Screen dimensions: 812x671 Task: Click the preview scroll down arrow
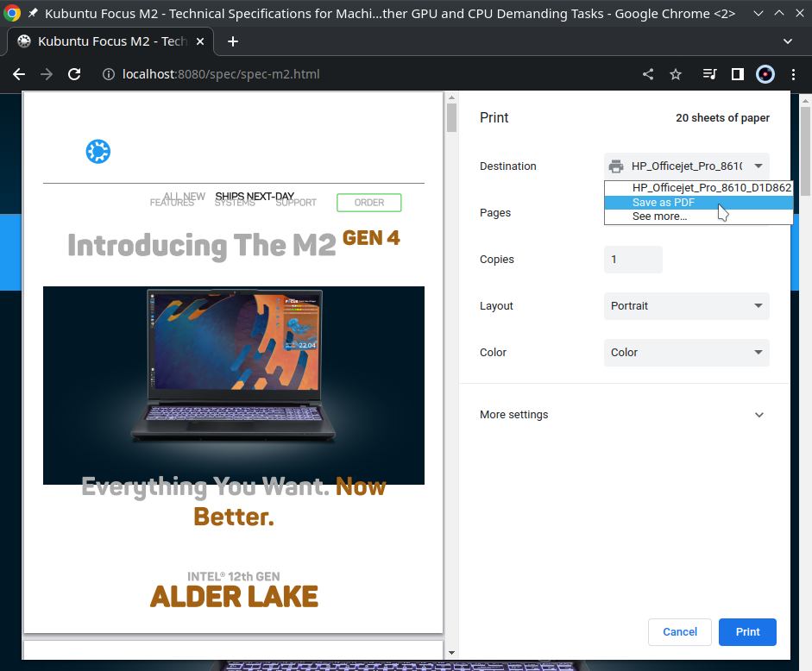click(x=451, y=653)
